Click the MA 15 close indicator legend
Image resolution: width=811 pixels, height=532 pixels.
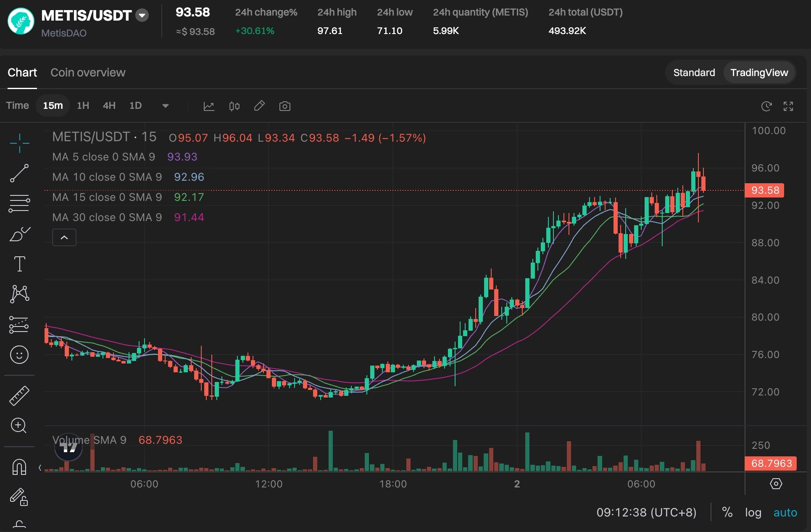tap(128, 197)
